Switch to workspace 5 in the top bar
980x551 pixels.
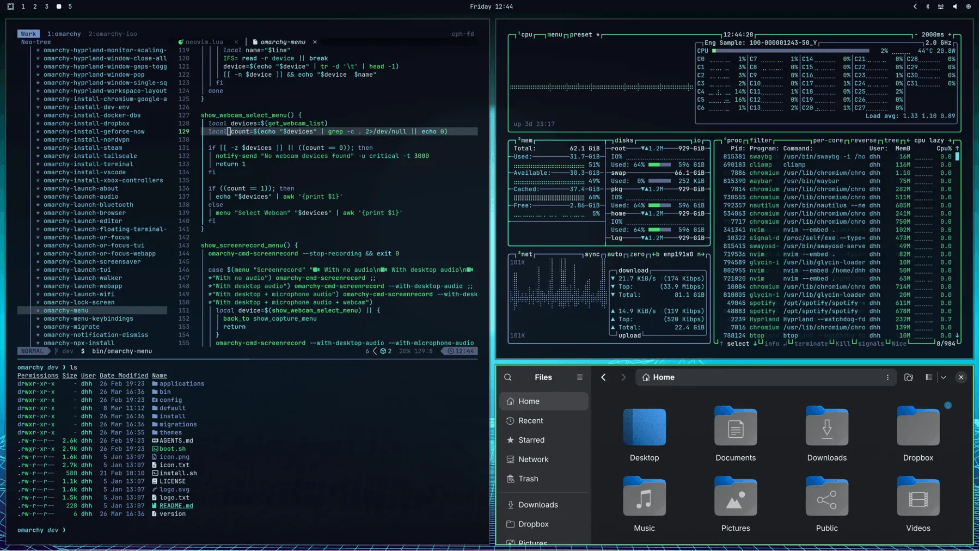(70, 7)
